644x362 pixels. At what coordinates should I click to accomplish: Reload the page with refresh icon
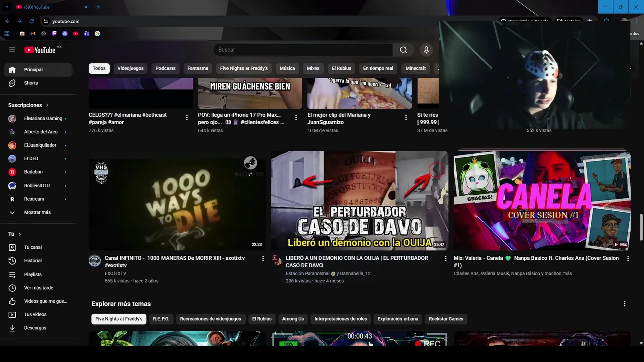coord(31,21)
